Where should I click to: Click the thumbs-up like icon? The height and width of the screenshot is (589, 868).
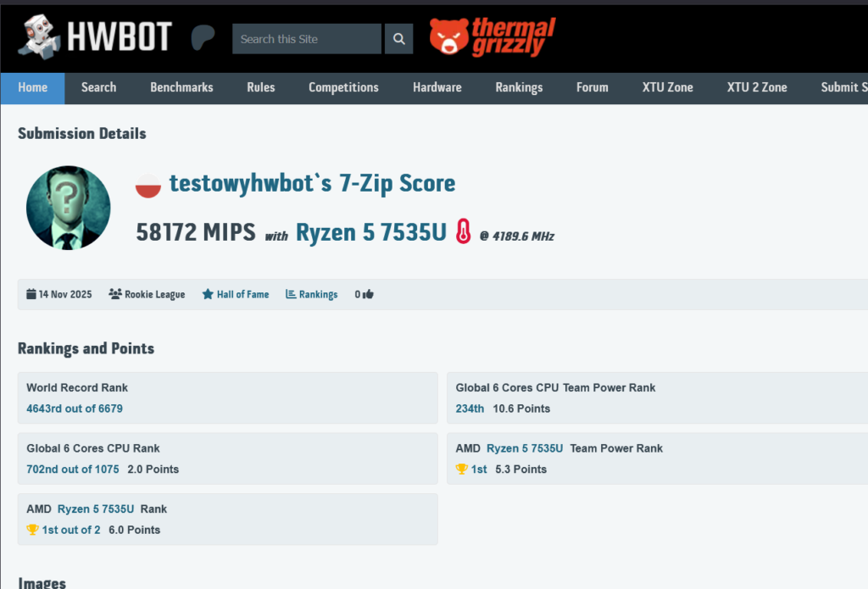(369, 295)
